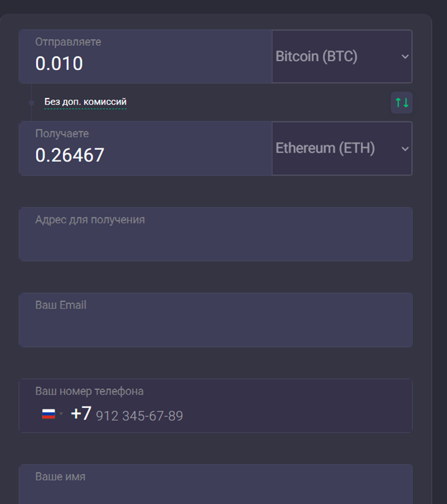Click the dot marker left of commission note
Viewport: 447px width, 504px height.
[x=31, y=103]
